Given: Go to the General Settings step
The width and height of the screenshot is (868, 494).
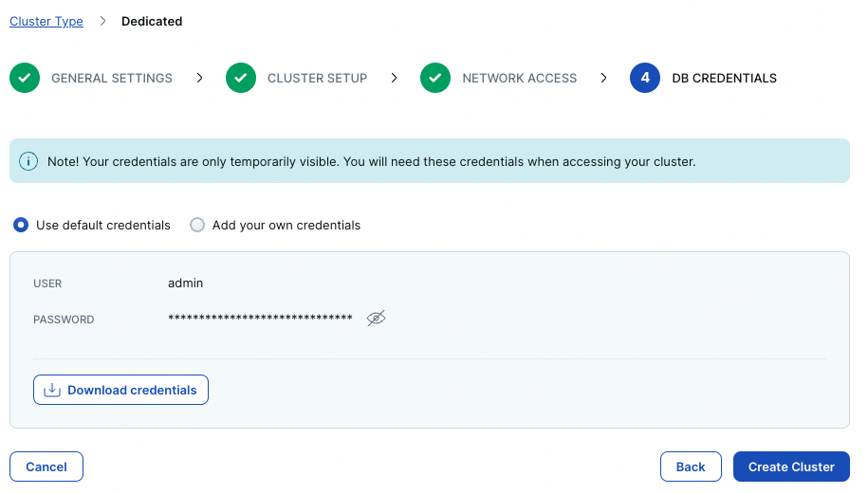Looking at the screenshot, I should pos(112,78).
